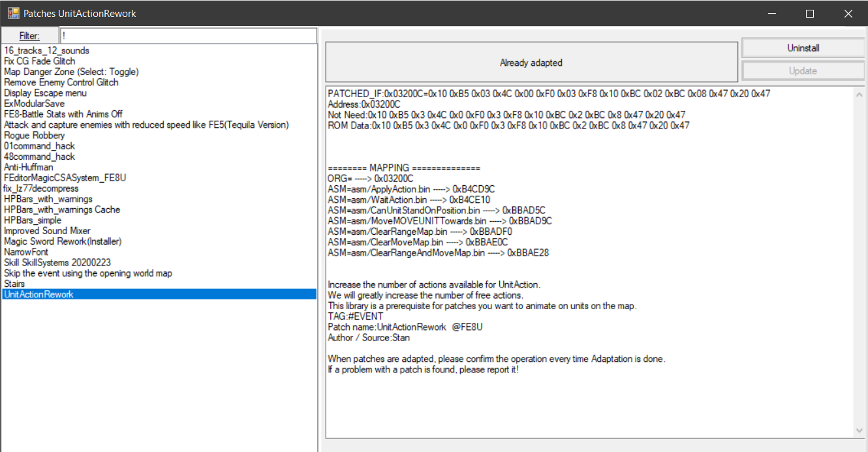Image resolution: width=868 pixels, height=452 pixels.
Task: Maximize the Patches window
Action: (810, 13)
